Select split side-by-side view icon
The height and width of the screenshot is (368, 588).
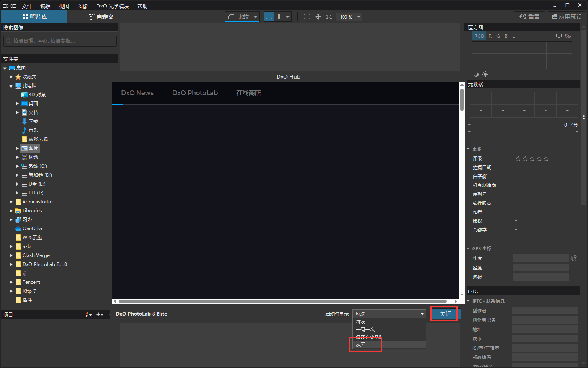(279, 17)
